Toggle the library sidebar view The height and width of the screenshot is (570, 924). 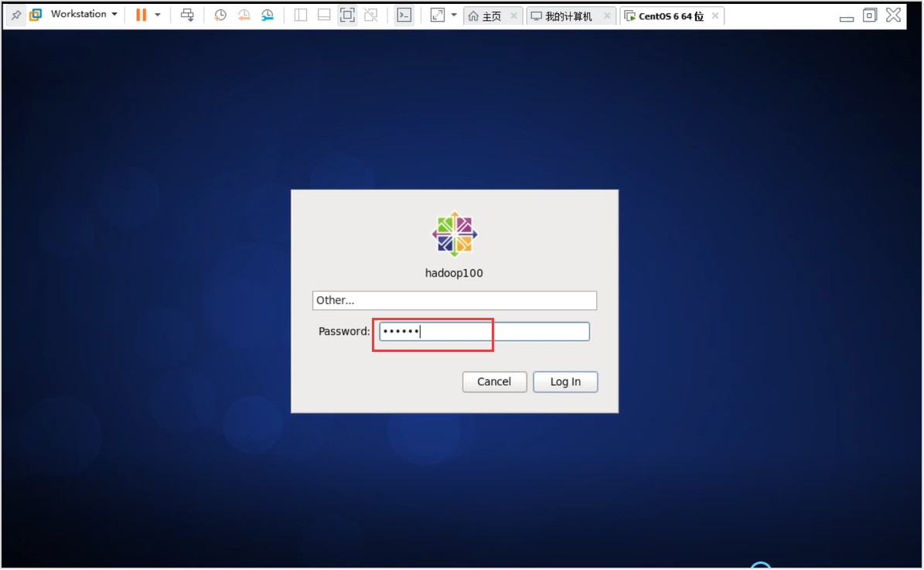point(301,15)
